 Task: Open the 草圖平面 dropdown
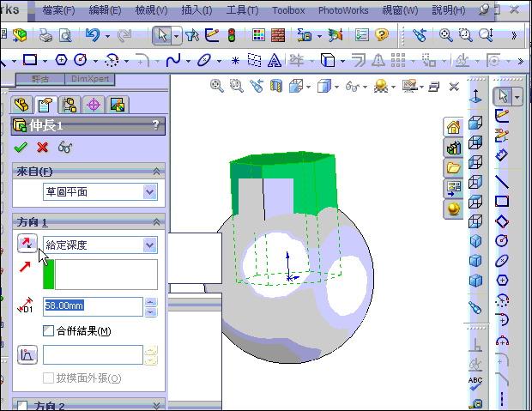pos(149,192)
